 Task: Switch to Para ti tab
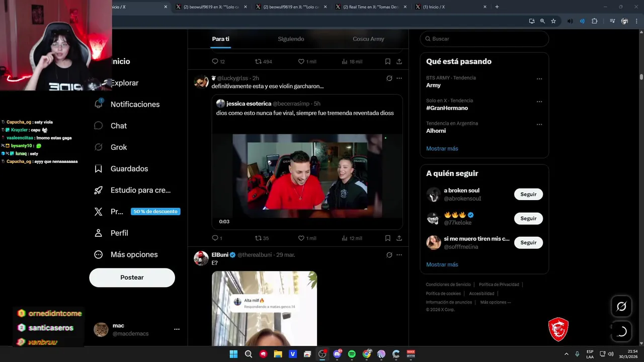tap(220, 39)
